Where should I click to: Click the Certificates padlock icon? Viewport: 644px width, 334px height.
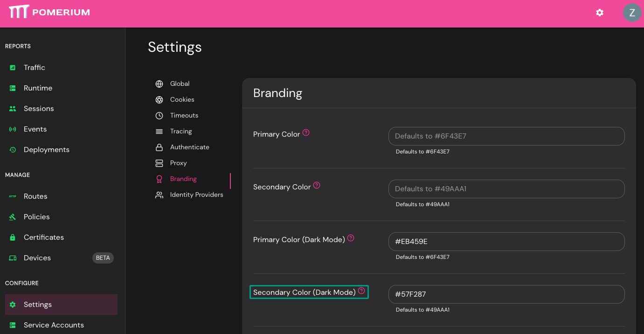(12, 237)
